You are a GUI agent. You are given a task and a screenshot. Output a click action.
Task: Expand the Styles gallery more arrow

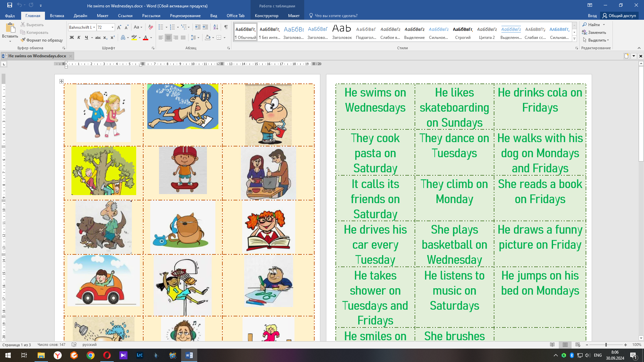coord(574,39)
